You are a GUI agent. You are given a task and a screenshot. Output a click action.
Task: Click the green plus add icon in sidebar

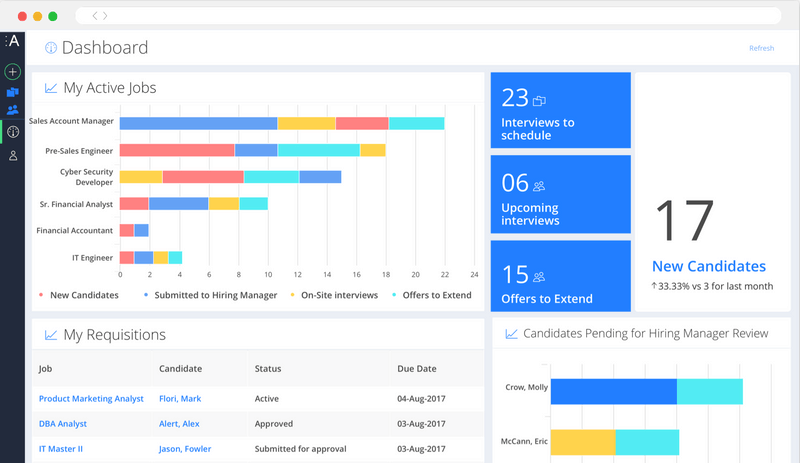click(12, 72)
